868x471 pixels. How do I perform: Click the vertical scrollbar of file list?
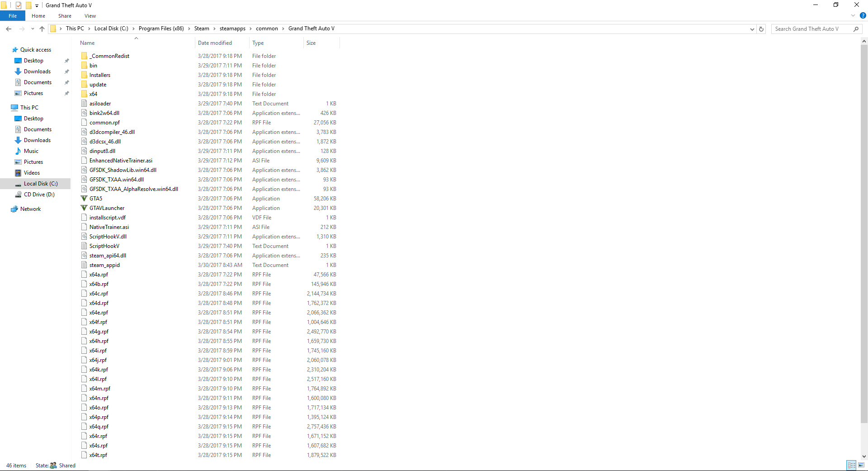pos(864,233)
